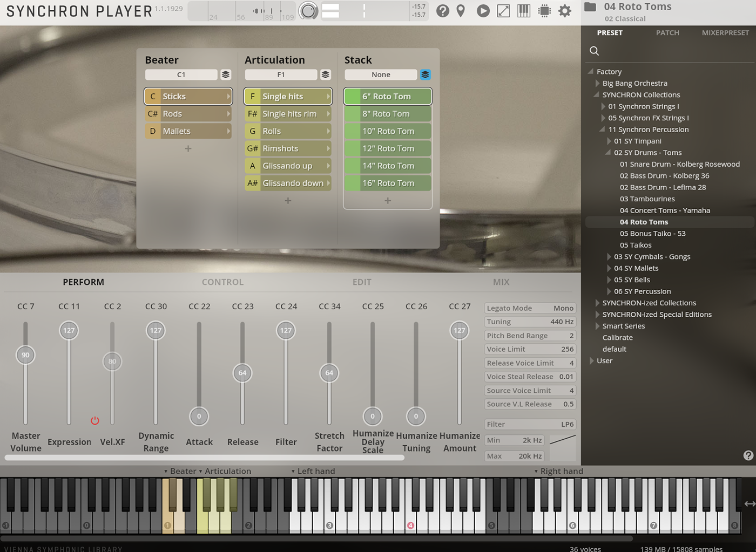Switch to the CONTROL tab
This screenshot has width=756, height=552.
tap(222, 282)
